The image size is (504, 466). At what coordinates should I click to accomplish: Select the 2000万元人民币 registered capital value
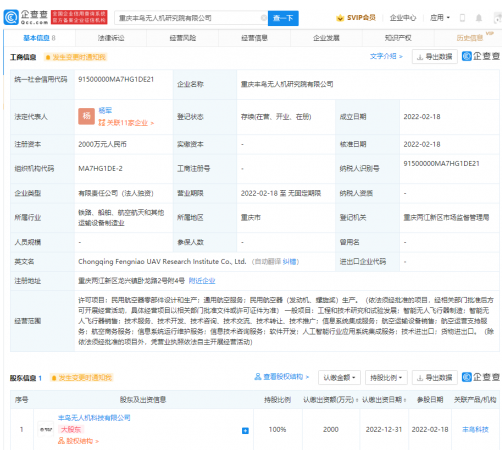coord(102,144)
